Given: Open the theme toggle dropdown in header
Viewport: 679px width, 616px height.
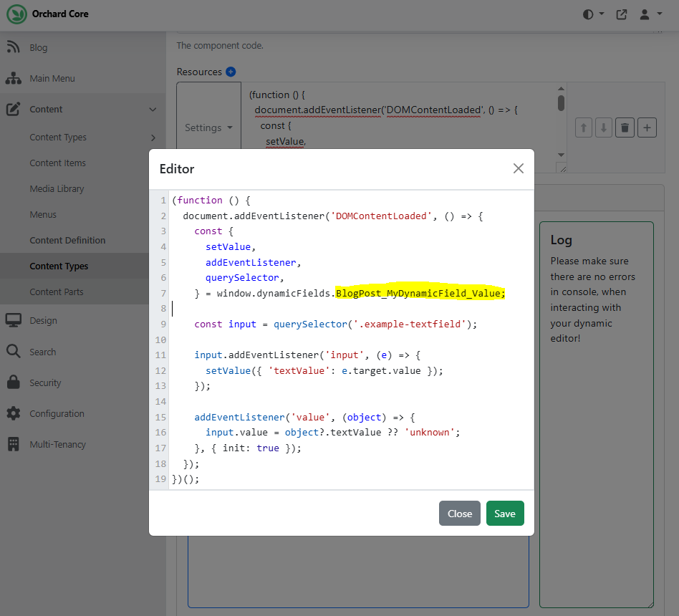Looking at the screenshot, I should coord(593,14).
